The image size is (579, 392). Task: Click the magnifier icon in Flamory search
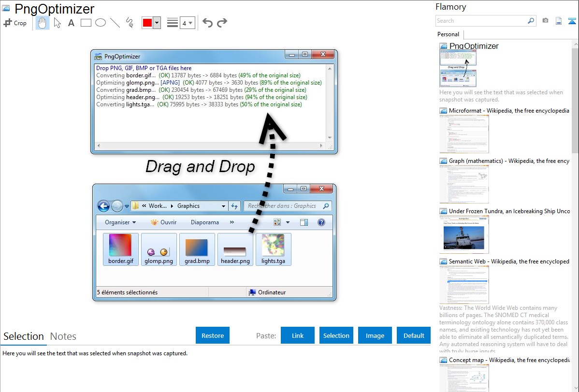pos(531,21)
